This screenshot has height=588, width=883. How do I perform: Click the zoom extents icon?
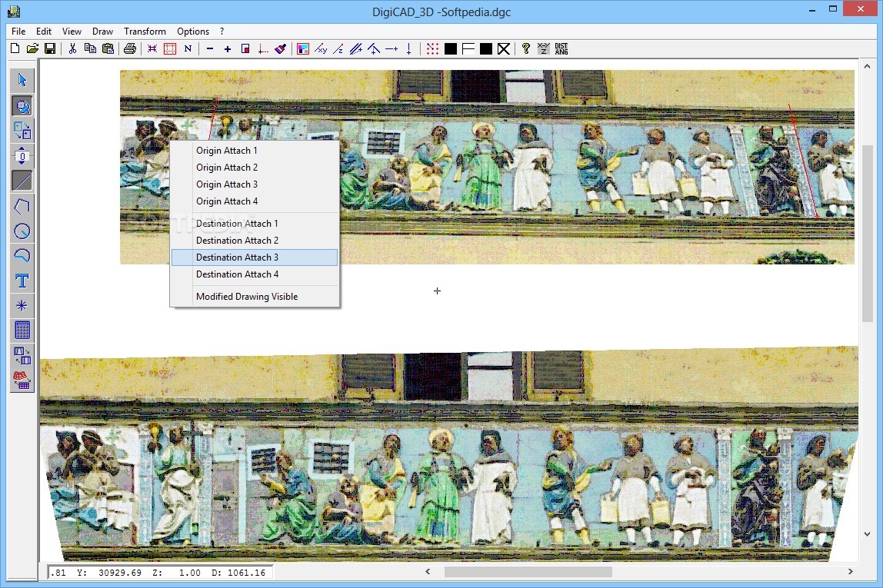click(152, 49)
